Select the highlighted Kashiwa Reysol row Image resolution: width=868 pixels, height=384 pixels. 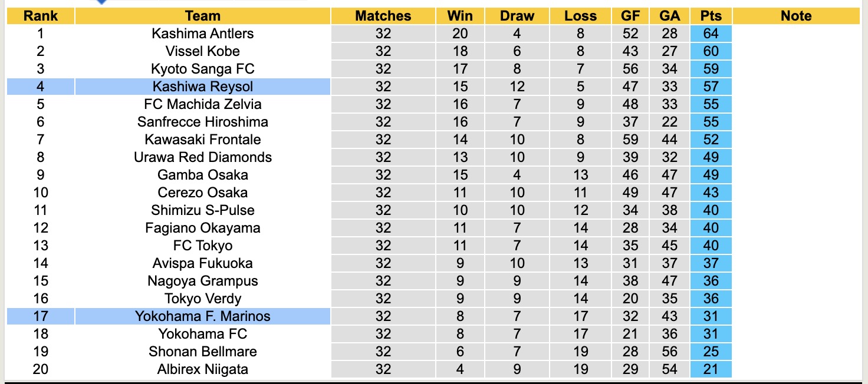(202, 87)
